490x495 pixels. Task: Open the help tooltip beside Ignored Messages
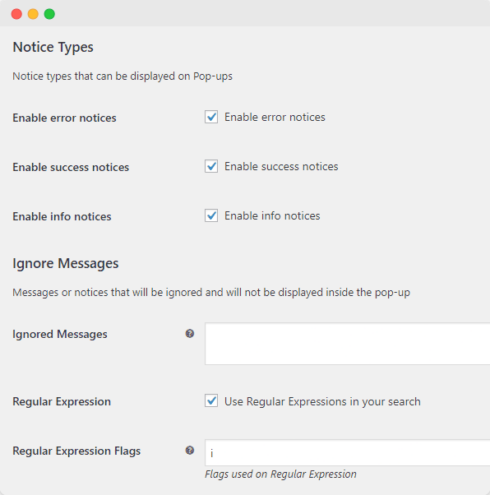point(190,334)
